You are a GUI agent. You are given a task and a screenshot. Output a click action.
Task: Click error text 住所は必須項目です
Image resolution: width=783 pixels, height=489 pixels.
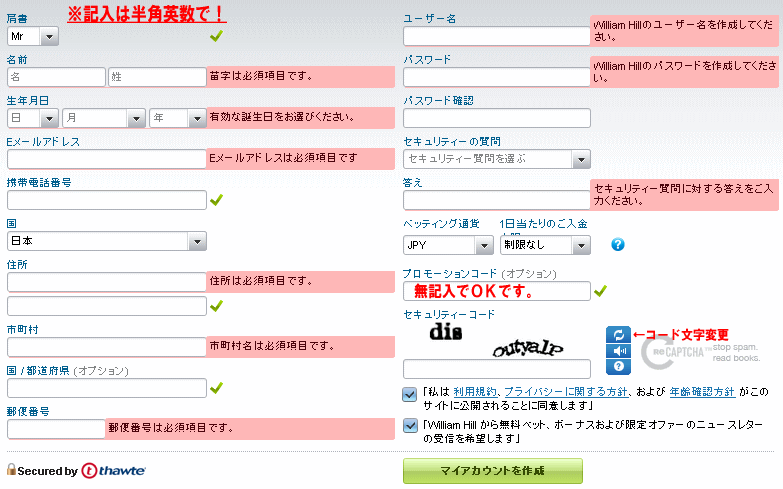point(261,281)
